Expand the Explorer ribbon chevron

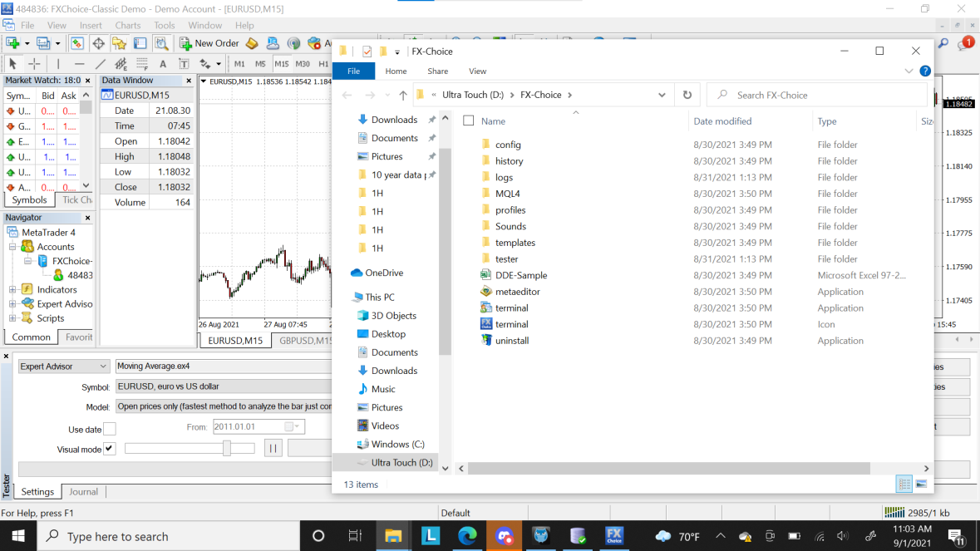point(909,71)
